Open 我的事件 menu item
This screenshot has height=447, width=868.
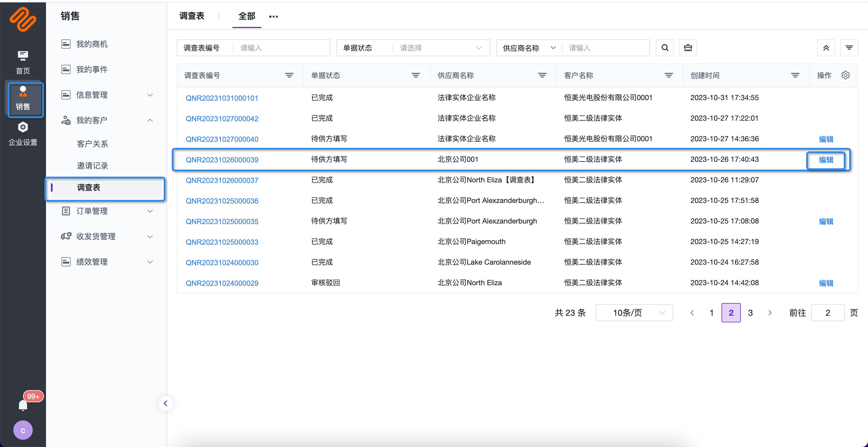point(92,69)
